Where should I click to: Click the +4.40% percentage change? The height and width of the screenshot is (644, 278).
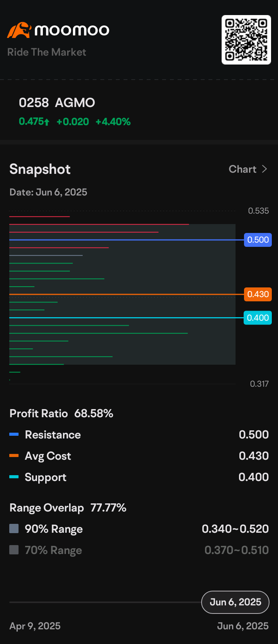pyautogui.click(x=113, y=122)
